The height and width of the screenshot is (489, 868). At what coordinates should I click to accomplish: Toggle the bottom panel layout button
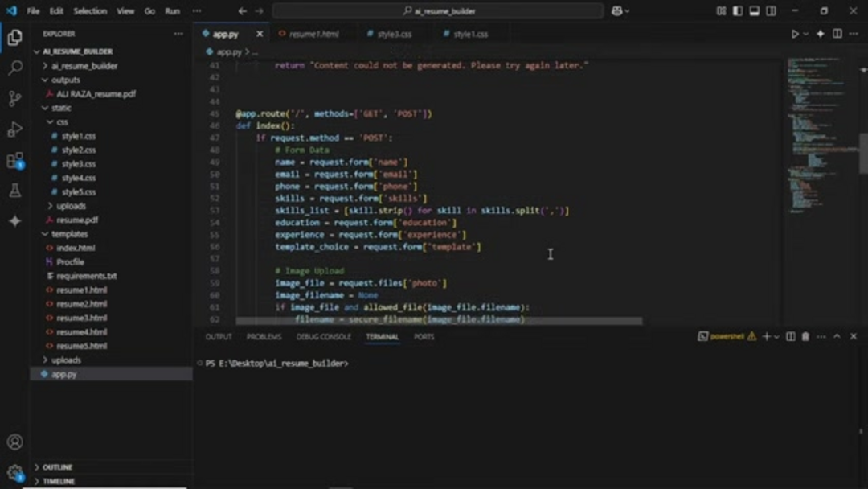[754, 11]
